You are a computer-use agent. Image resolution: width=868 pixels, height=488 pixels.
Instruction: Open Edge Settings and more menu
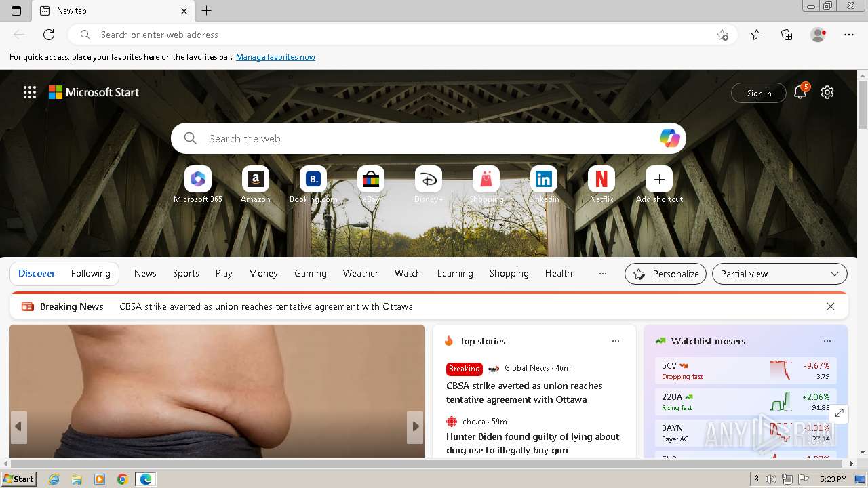(849, 35)
